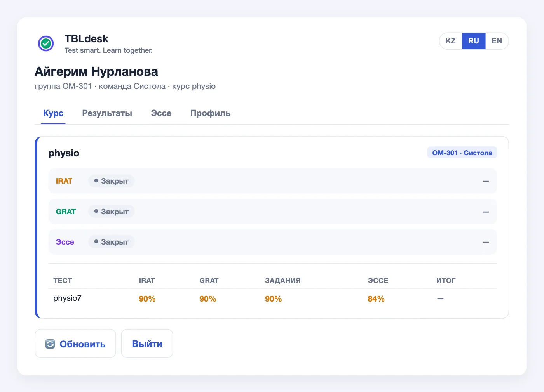Click the Закрыт status in the IRAT row
Viewport: 544px width, 392px height.
(x=112, y=181)
